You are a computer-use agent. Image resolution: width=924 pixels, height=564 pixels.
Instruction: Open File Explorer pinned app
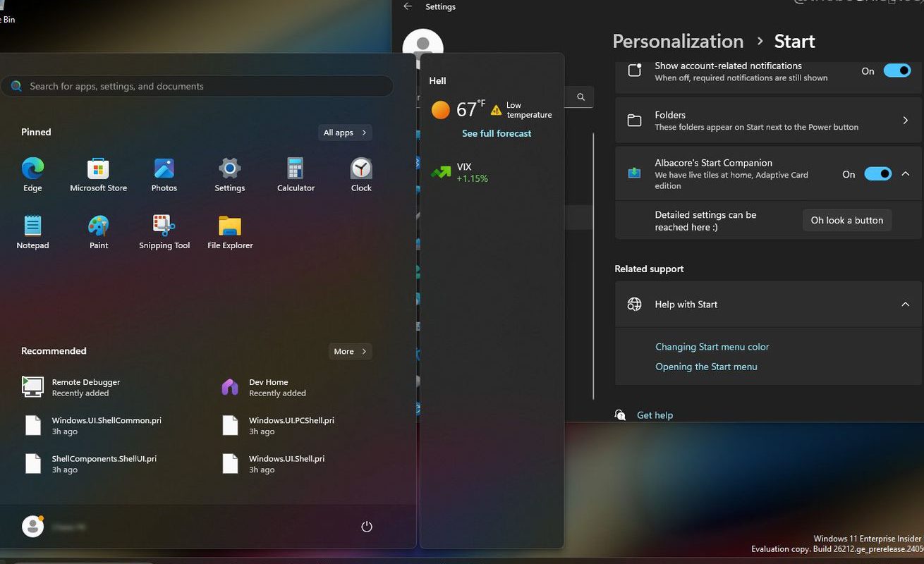[x=230, y=233]
